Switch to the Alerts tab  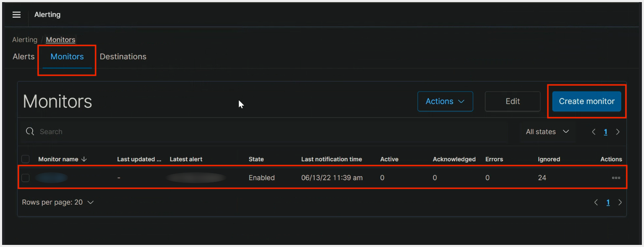[x=23, y=56]
